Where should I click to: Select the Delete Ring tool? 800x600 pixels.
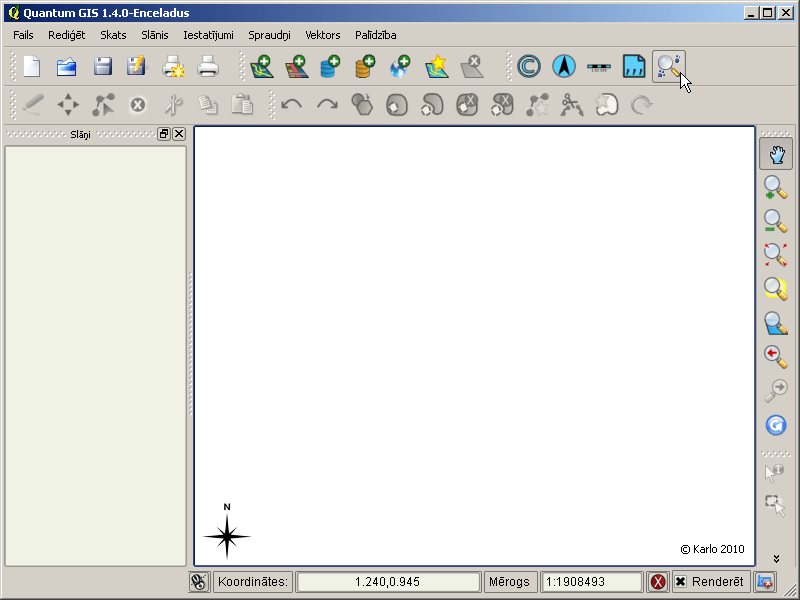coord(467,105)
